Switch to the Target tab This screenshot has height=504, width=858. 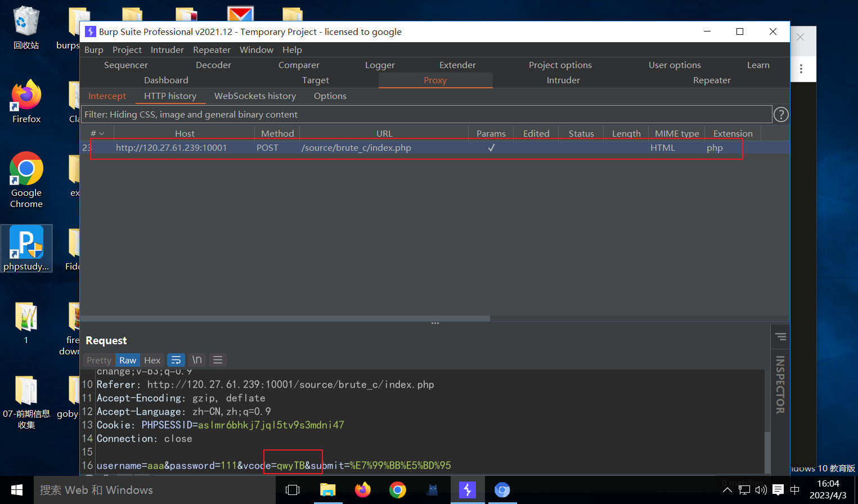coord(316,80)
